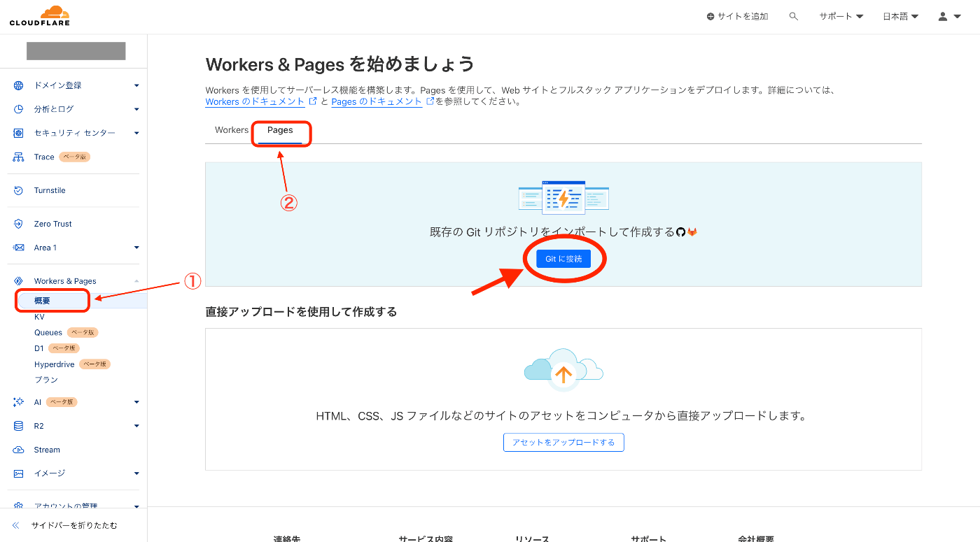Viewport: 980px width, 542px height.
Task: Click the Git import window illustration
Action: pos(563,197)
